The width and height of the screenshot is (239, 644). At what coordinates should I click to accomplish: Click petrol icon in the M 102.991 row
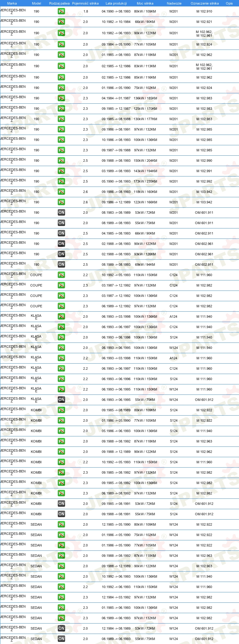(61, 171)
